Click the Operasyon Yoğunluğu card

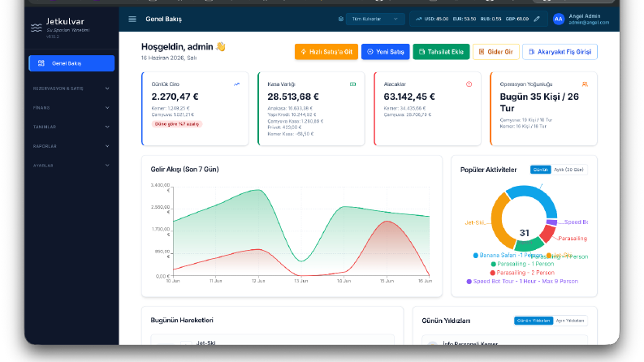tap(544, 109)
